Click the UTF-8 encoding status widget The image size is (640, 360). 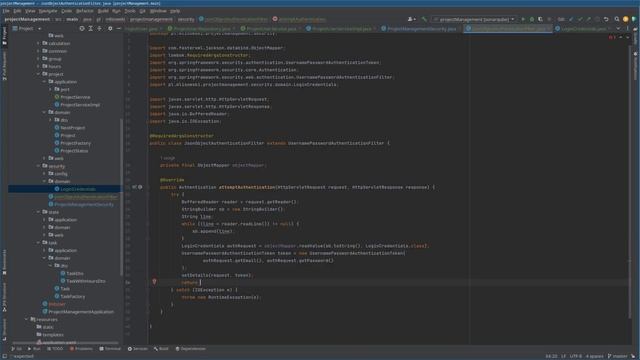coord(576,356)
